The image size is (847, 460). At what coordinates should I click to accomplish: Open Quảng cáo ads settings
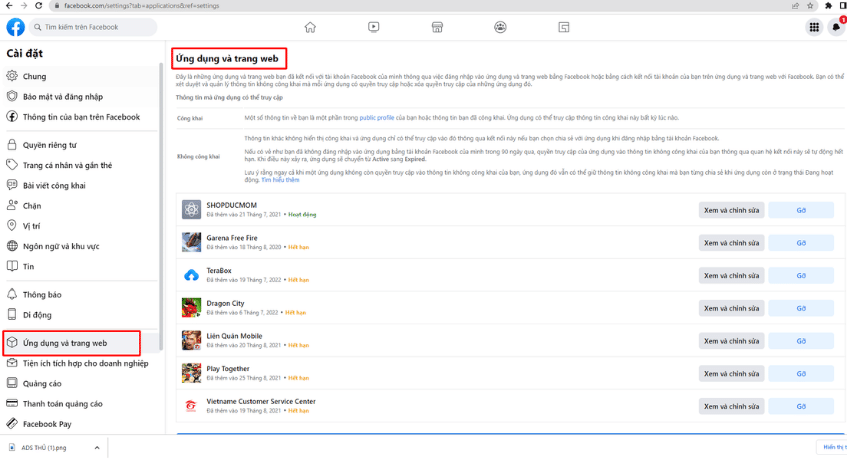[x=81, y=383]
